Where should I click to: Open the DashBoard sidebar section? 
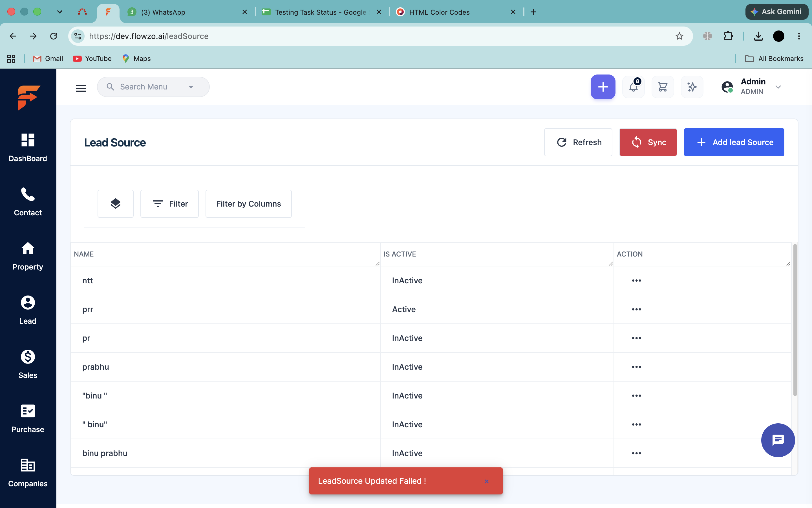click(x=28, y=148)
